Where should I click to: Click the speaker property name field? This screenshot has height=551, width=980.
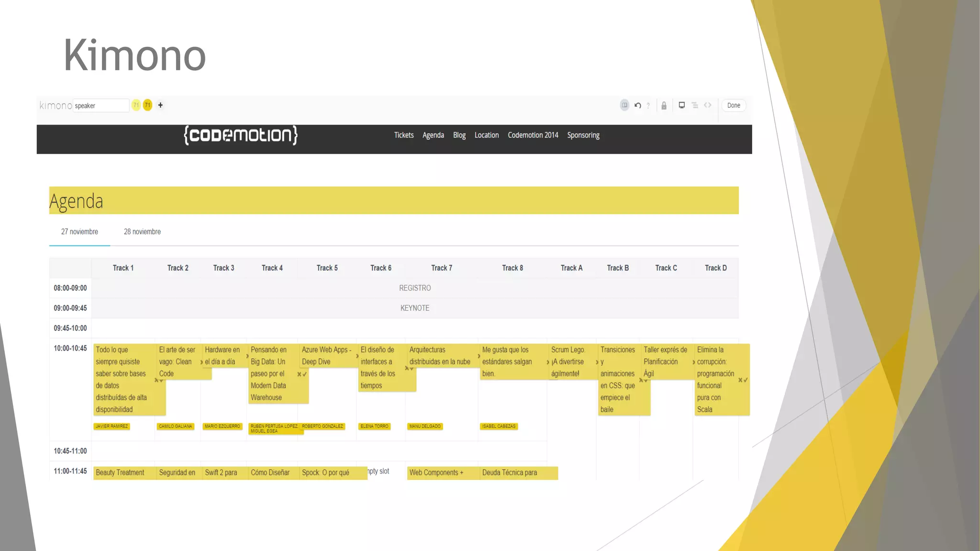(x=100, y=106)
